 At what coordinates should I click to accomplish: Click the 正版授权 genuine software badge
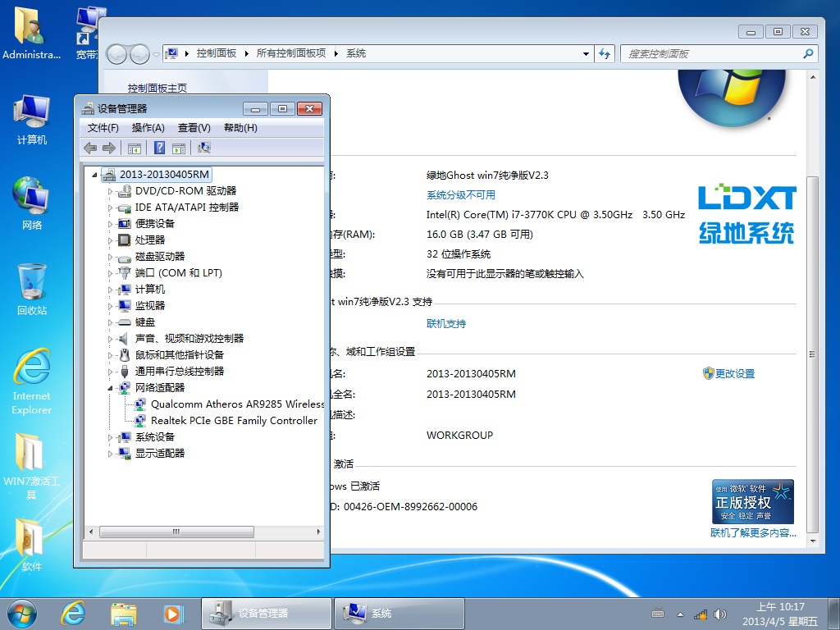click(753, 501)
